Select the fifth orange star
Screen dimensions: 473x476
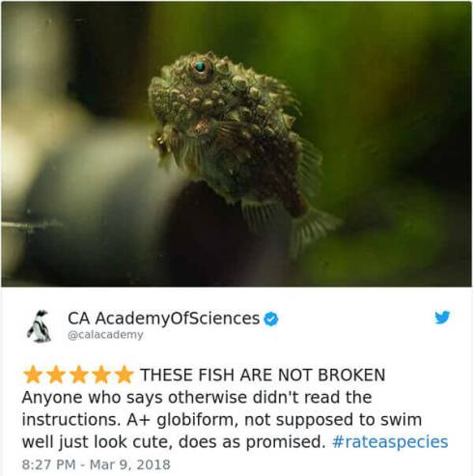pos(125,375)
